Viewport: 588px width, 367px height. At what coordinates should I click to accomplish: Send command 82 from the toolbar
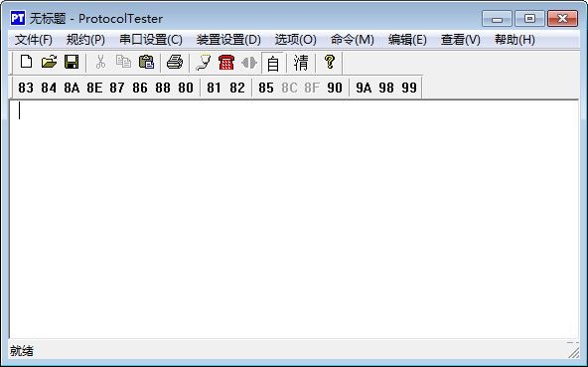pos(237,88)
